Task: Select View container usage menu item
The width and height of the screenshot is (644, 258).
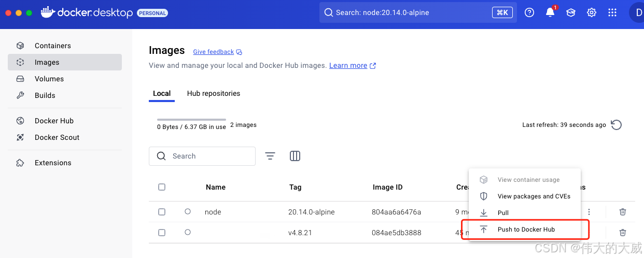Action: pos(525,180)
